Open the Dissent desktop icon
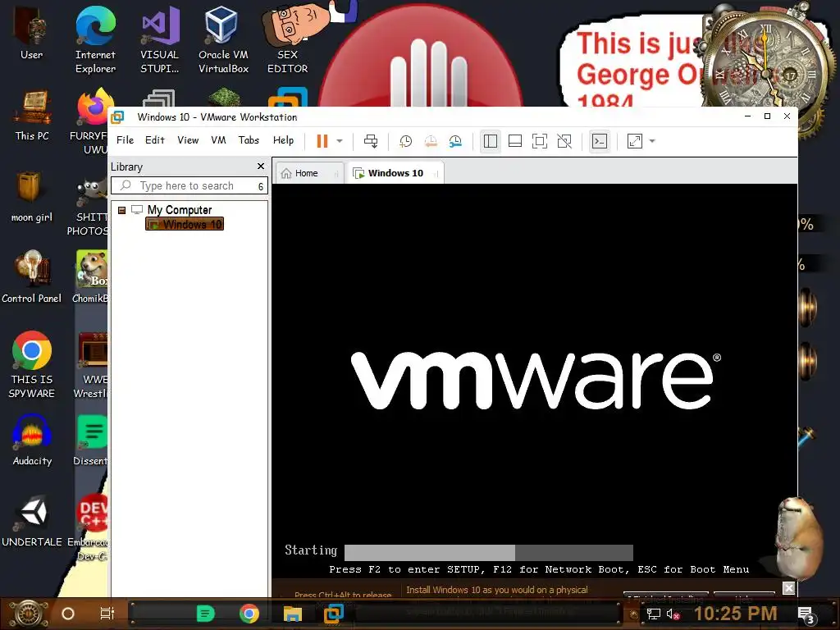The width and height of the screenshot is (840, 630). tap(91, 440)
